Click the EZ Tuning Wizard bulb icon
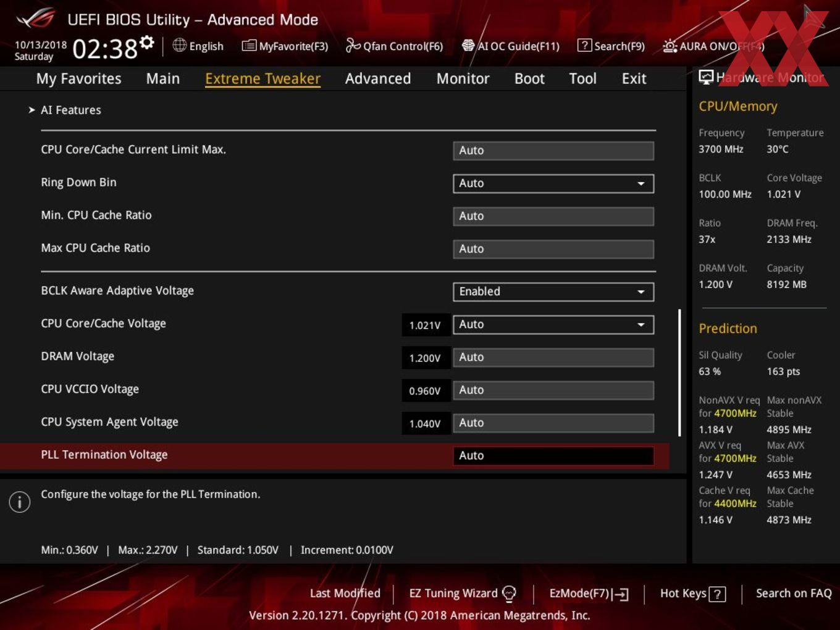This screenshot has height=630, width=840. pos(509,594)
